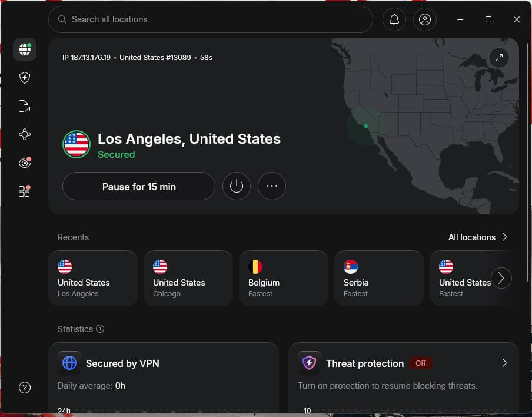
Task: Open the Secured by VPN card title
Action: [122, 363]
